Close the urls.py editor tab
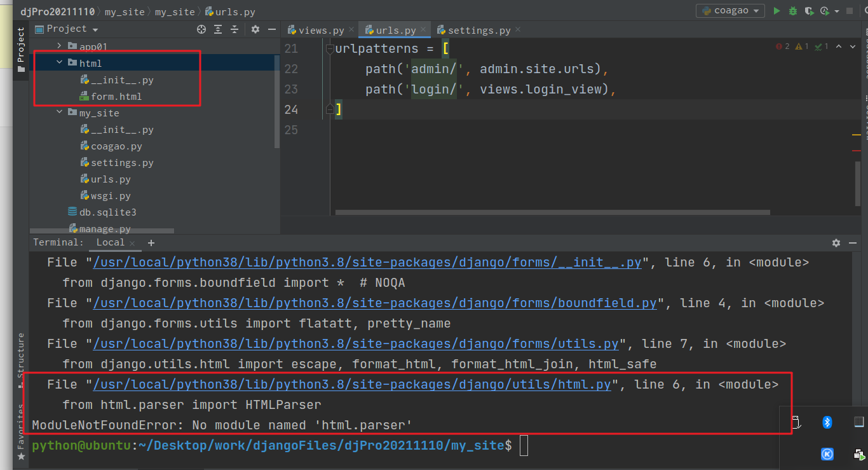Screen dimensions: 868x470 423,30
